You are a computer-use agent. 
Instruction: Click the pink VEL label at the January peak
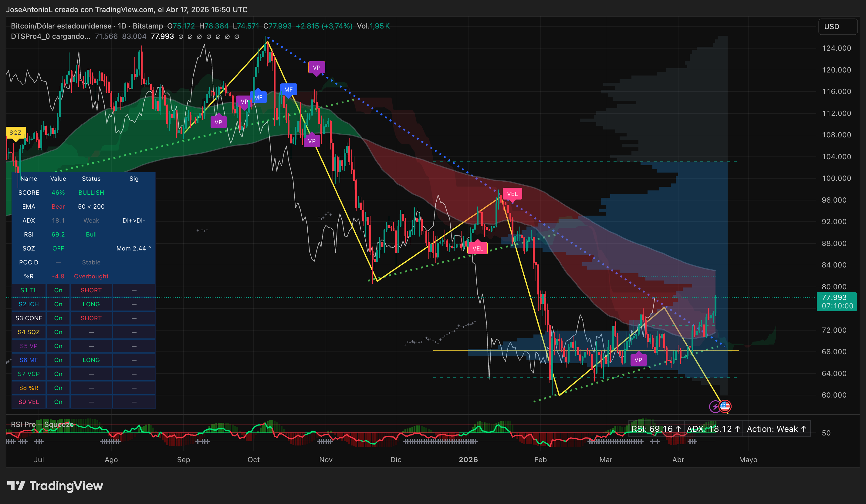[x=512, y=194]
